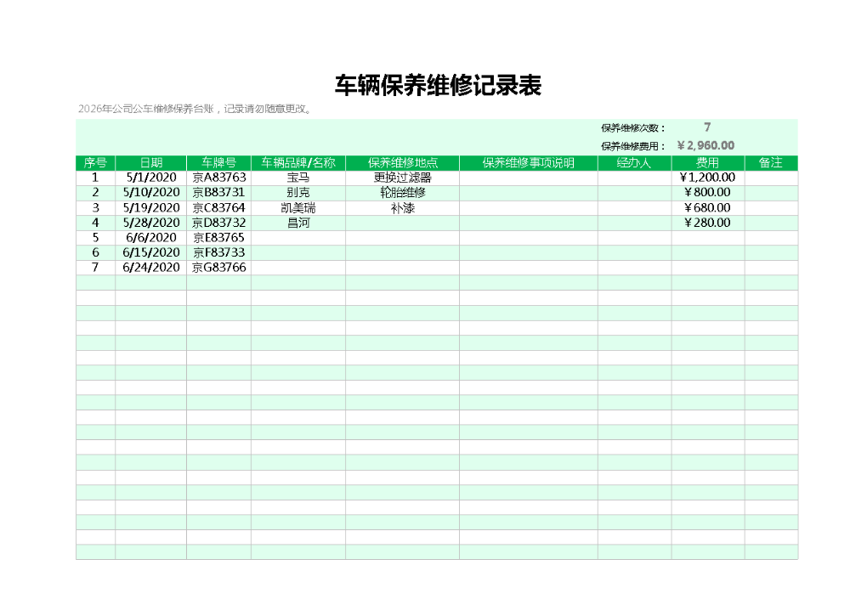
Task: Select cost cell ¥680.00
Action: [707, 208]
